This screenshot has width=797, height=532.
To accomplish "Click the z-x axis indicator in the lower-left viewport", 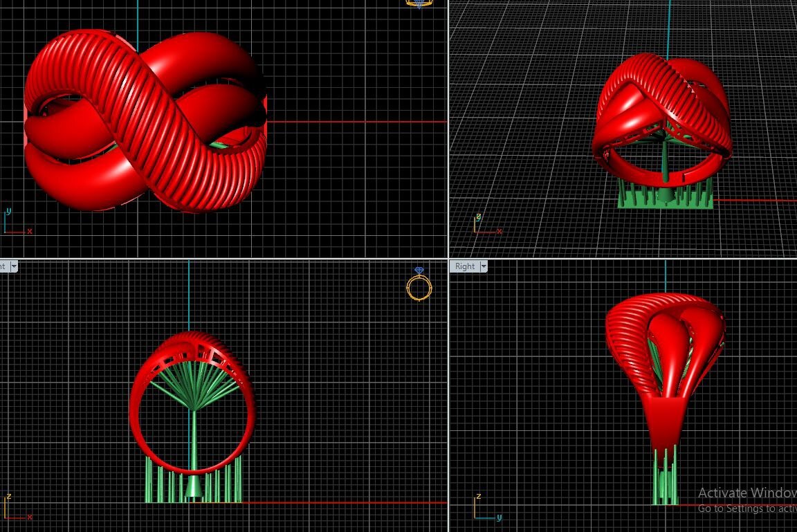I will 16,507.
